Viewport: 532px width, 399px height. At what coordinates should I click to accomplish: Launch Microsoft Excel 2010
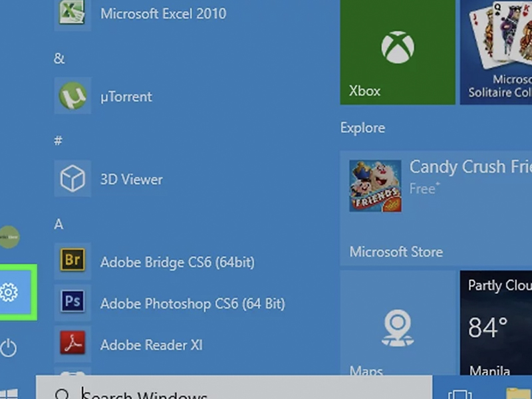(x=162, y=13)
